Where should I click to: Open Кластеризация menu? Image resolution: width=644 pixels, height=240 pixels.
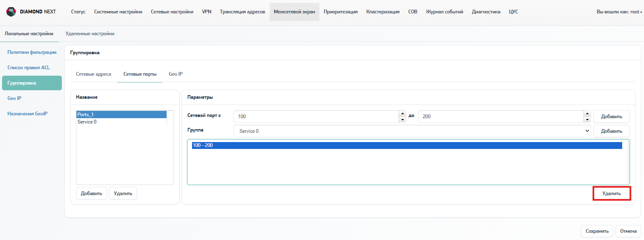(x=383, y=12)
